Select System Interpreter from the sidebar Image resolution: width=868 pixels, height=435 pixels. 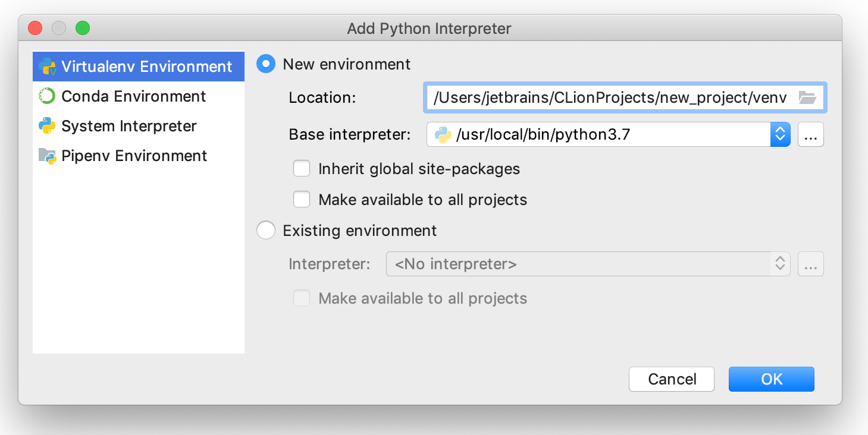pyautogui.click(x=128, y=126)
